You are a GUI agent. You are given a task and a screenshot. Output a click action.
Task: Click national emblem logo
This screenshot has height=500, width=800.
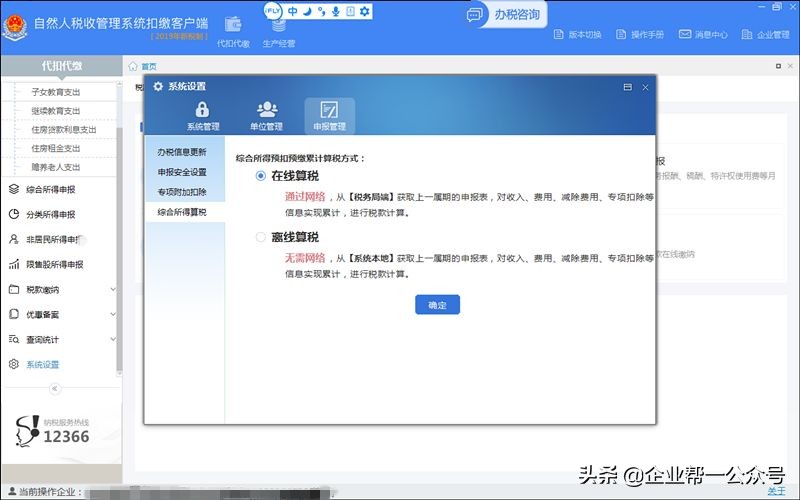pyautogui.click(x=15, y=27)
